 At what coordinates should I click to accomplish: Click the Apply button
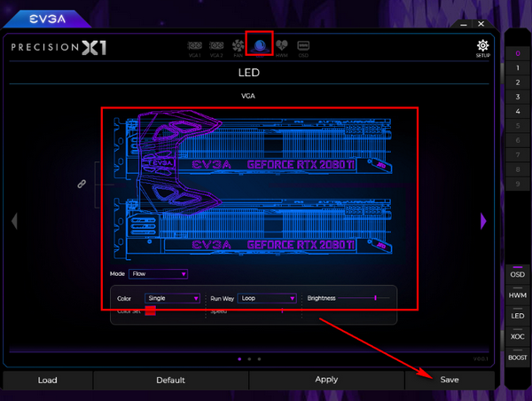[x=326, y=380]
